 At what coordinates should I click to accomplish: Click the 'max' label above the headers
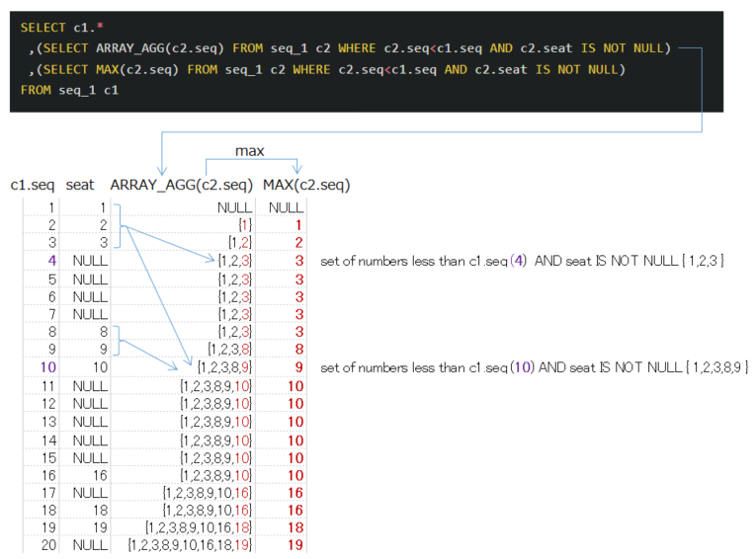coord(249,151)
